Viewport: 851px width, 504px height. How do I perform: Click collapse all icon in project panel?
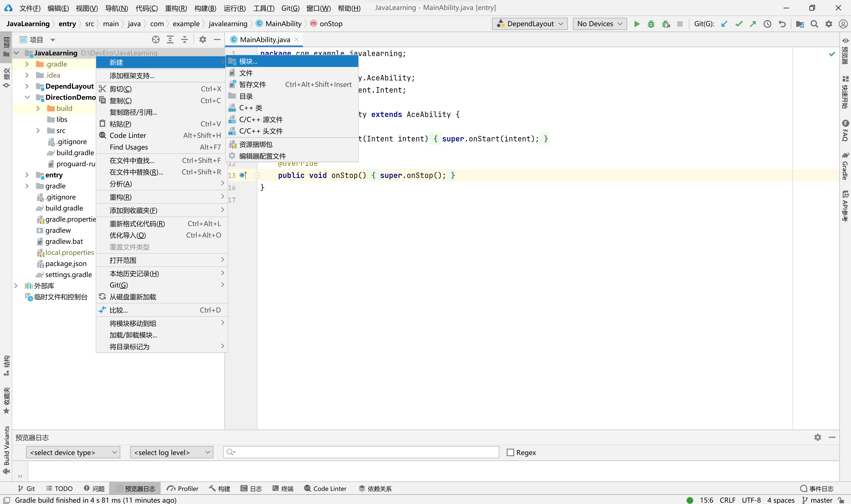tap(184, 39)
